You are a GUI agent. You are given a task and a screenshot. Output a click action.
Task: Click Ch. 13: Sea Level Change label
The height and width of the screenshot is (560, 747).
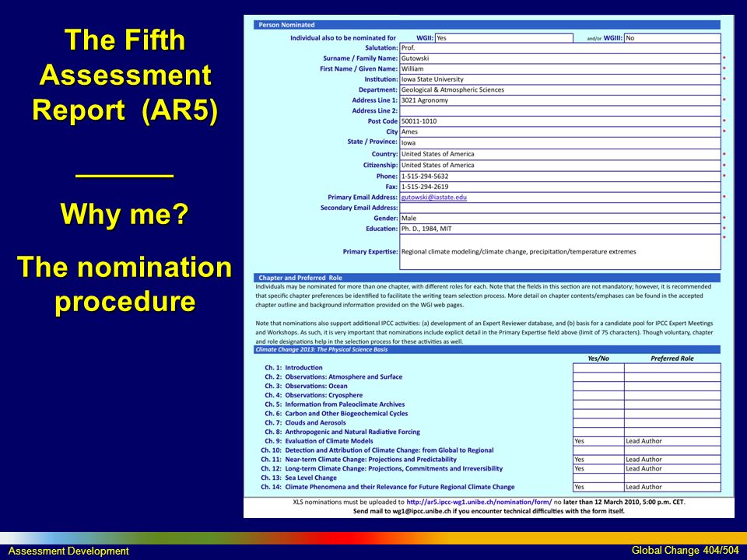coord(299,478)
